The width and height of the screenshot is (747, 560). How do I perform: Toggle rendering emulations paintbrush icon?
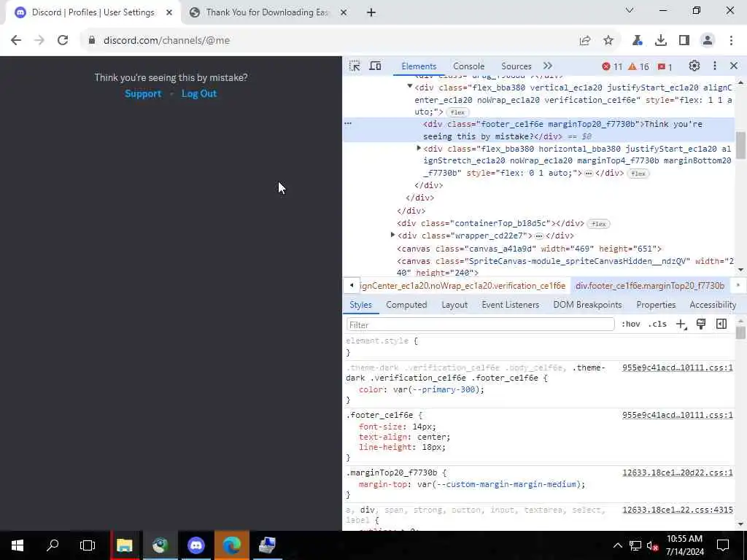coord(701,324)
